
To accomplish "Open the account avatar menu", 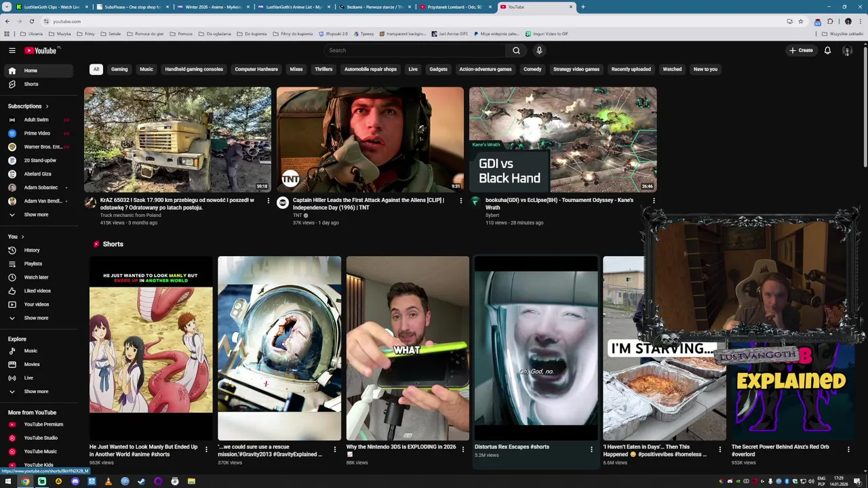I will (847, 50).
